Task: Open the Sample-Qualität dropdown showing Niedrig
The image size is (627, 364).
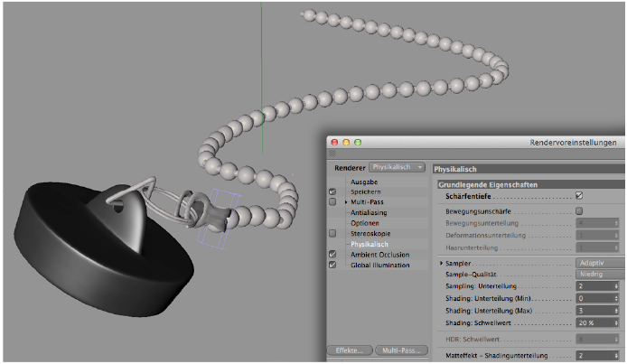Action: [x=600, y=274]
